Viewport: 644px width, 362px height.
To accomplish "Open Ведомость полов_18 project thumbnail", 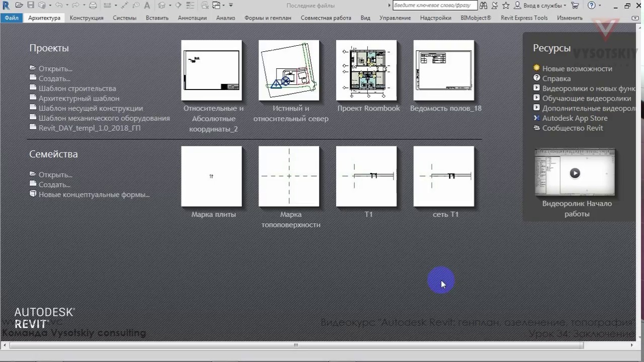I will [444, 70].
